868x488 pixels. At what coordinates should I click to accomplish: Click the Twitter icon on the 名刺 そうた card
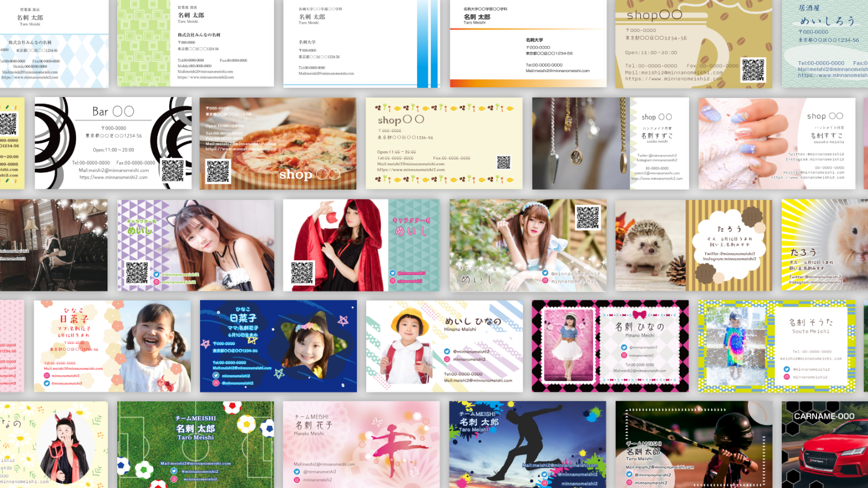pyautogui.click(x=787, y=369)
